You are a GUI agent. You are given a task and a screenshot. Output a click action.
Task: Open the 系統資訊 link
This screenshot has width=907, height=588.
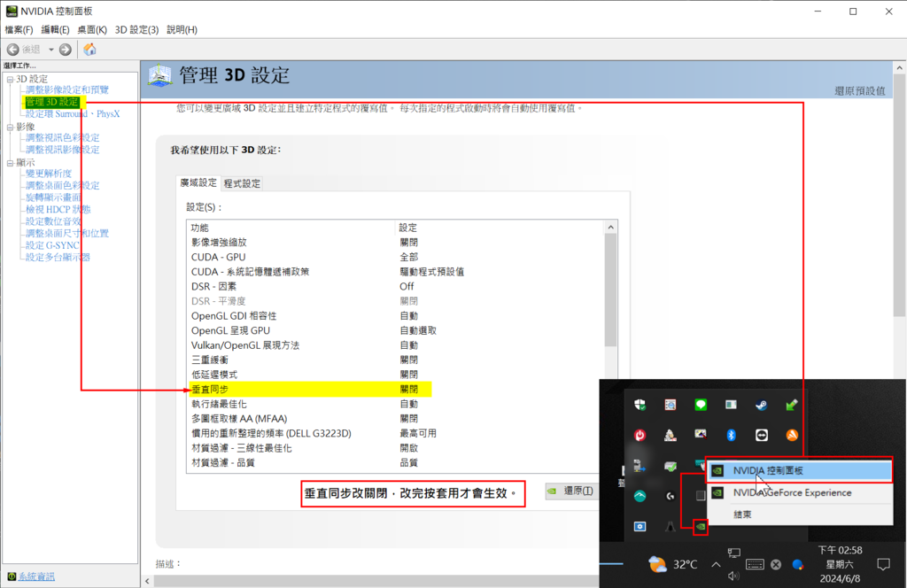(35, 576)
